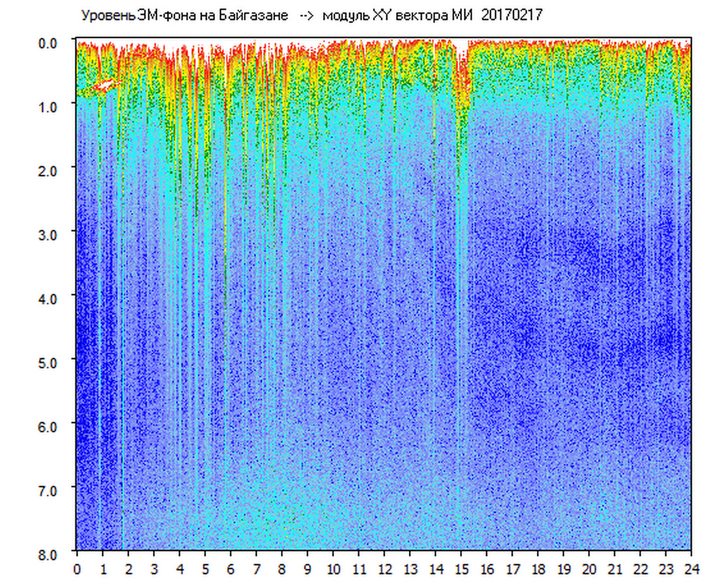Select the 7.0 y-axis tick label

pyautogui.click(x=50, y=489)
